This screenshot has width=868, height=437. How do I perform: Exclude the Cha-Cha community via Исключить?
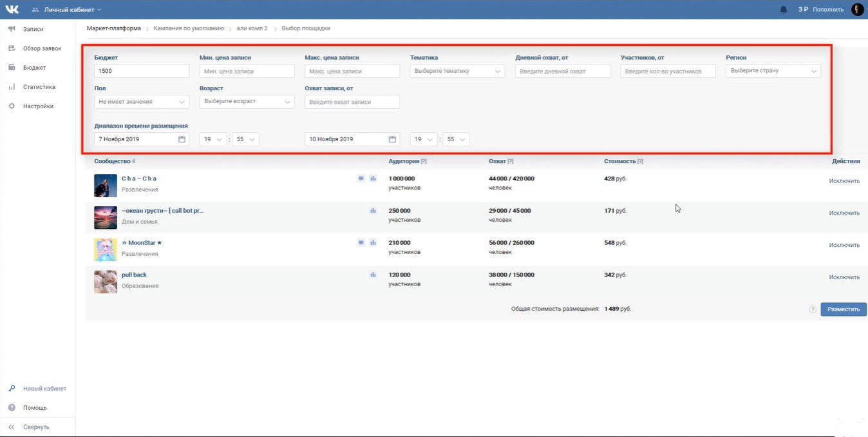(844, 181)
